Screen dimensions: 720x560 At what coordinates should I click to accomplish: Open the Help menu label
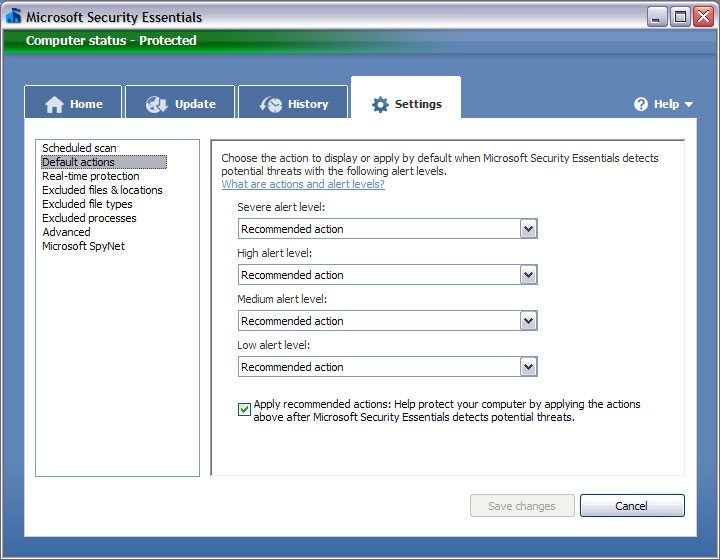[666, 104]
